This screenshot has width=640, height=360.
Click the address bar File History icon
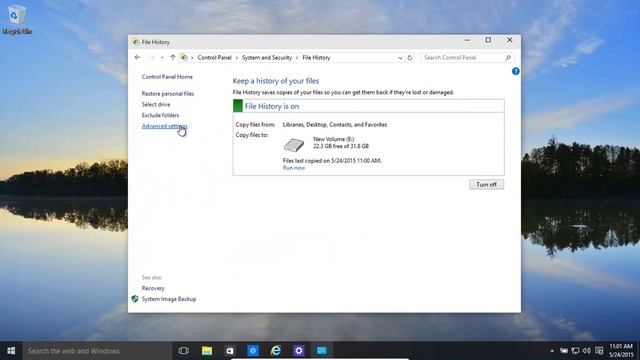(x=184, y=58)
